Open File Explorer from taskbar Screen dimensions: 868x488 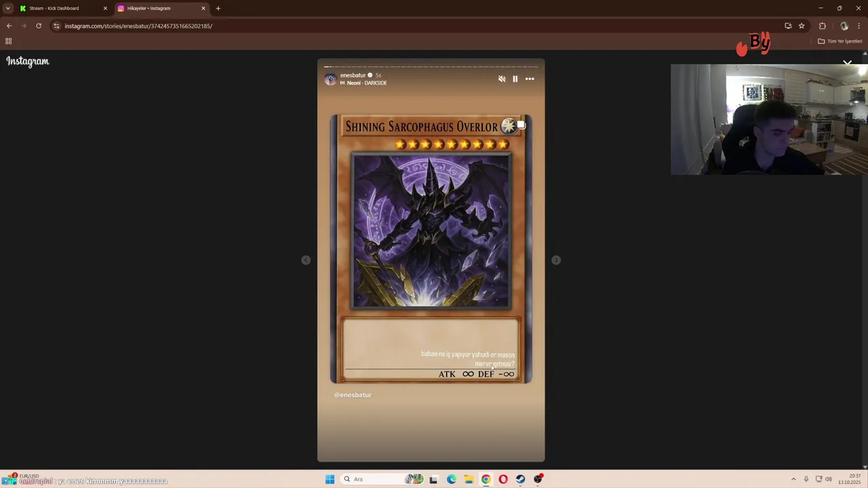[469, 479]
